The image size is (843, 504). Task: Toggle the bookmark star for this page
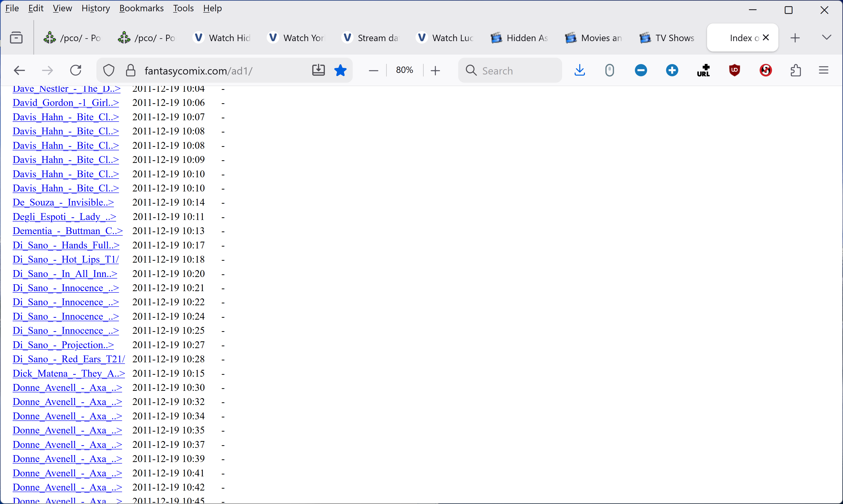[340, 70]
